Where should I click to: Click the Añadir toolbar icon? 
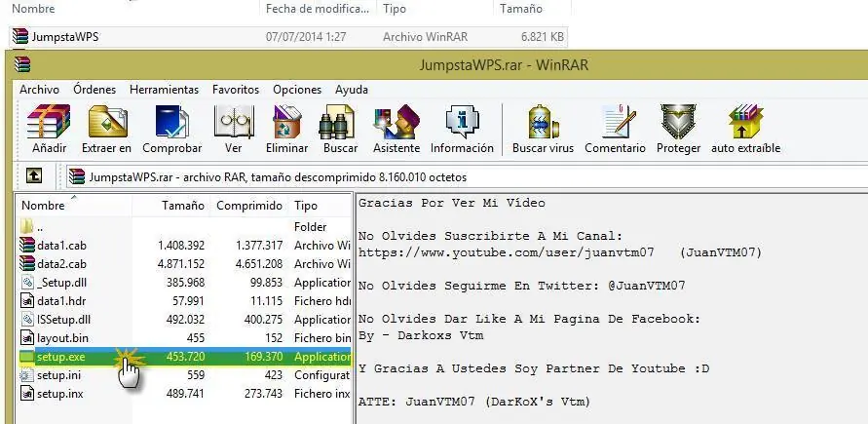tap(49, 122)
